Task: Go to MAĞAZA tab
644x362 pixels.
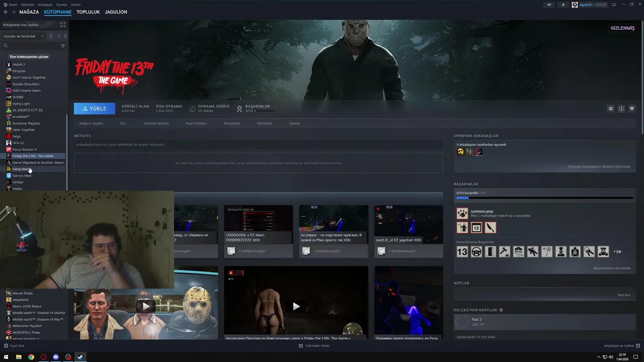Action: click(x=29, y=12)
